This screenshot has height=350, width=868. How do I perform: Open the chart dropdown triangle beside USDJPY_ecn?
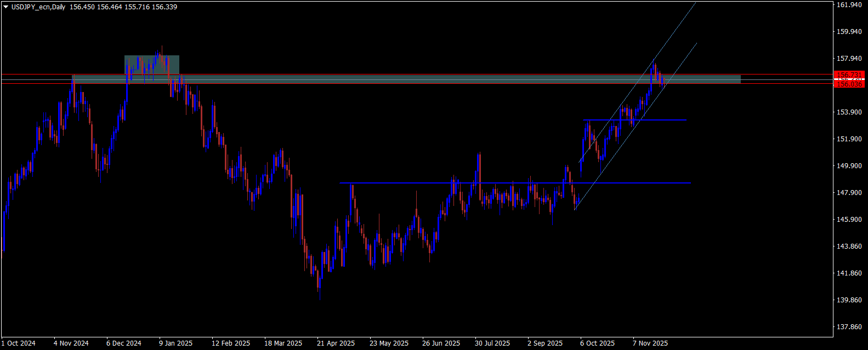(x=5, y=7)
